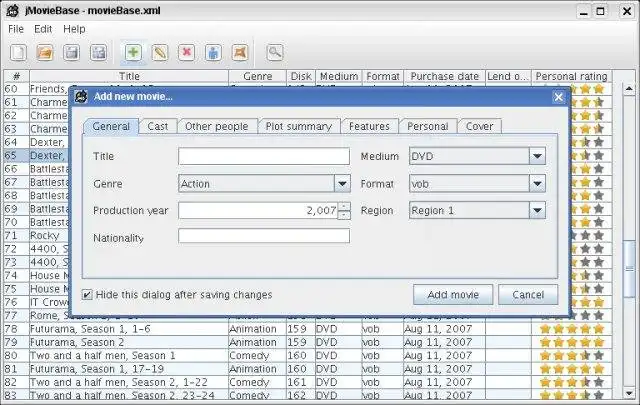This screenshot has width=640, height=405.
Task: Open the Plot summary tab
Action: coord(298,126)
